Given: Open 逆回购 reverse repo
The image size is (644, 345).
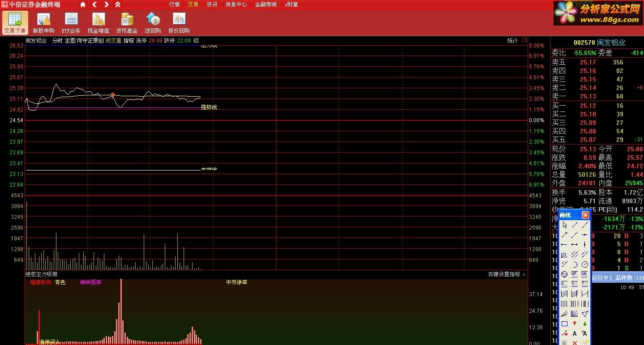Looking at the screenshot, I should click(x=153, y=22).
